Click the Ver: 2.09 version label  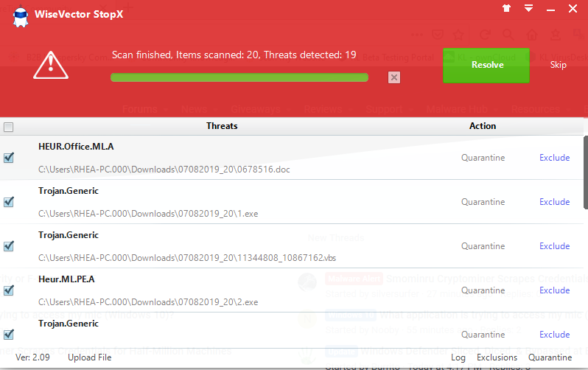pyautogui.click(x=32, y=357)
